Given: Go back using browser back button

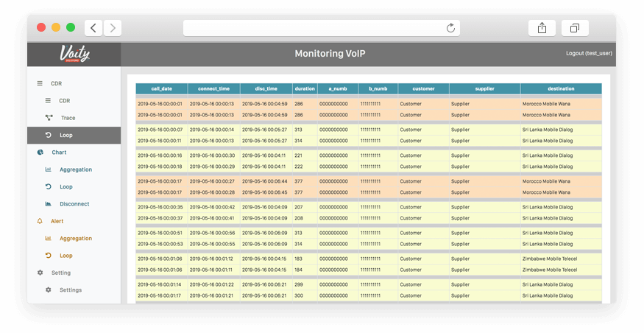Looking at the screenshot, I should (93, 28).
